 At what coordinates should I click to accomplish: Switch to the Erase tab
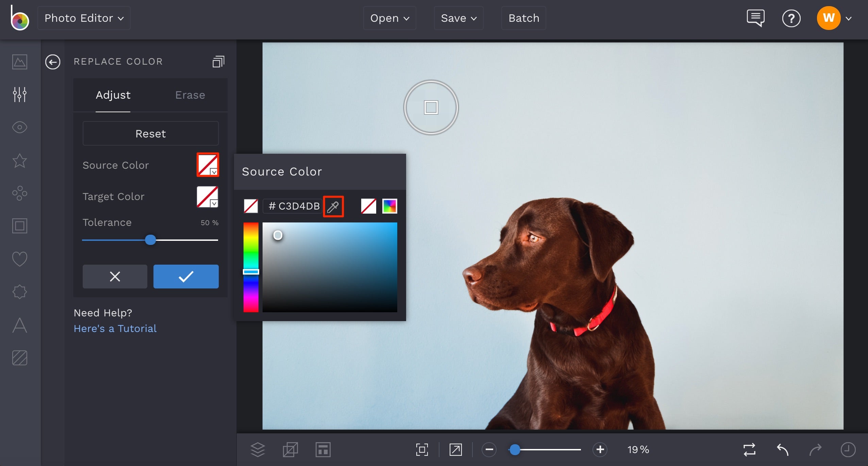point(189,95)
